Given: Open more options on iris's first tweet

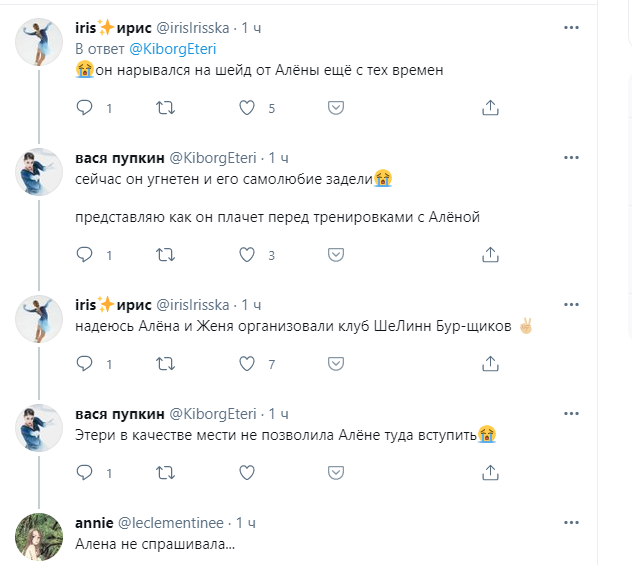Looking at the screenshot, I should tap(571, 28).
